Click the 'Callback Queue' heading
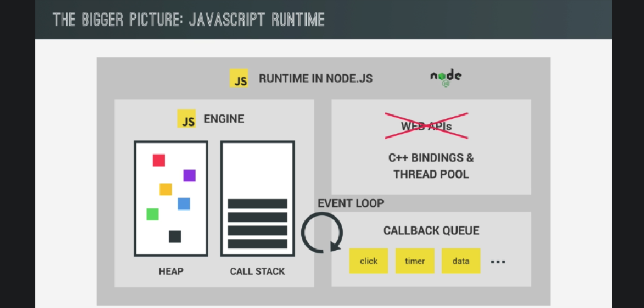This screenshot has height=308, width=644. pos(431,231)
